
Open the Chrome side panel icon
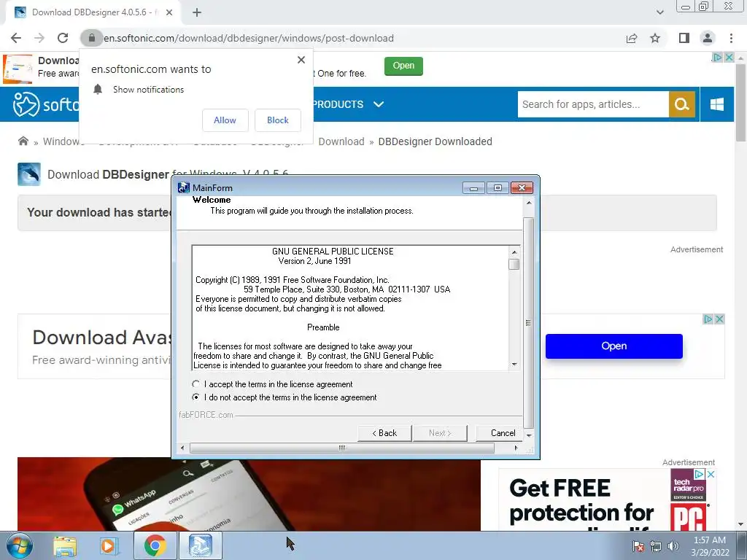click(x=684, y=38)
